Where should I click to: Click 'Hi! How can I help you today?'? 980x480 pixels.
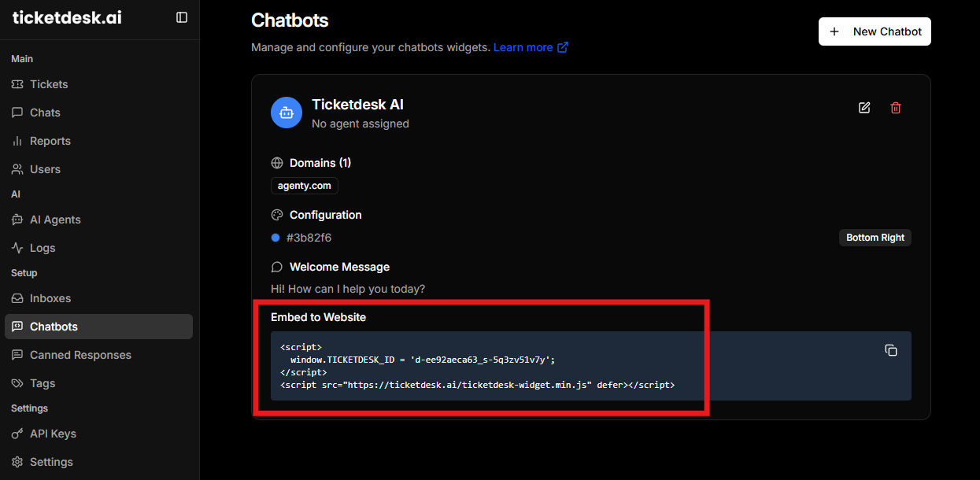click(348, 289)
